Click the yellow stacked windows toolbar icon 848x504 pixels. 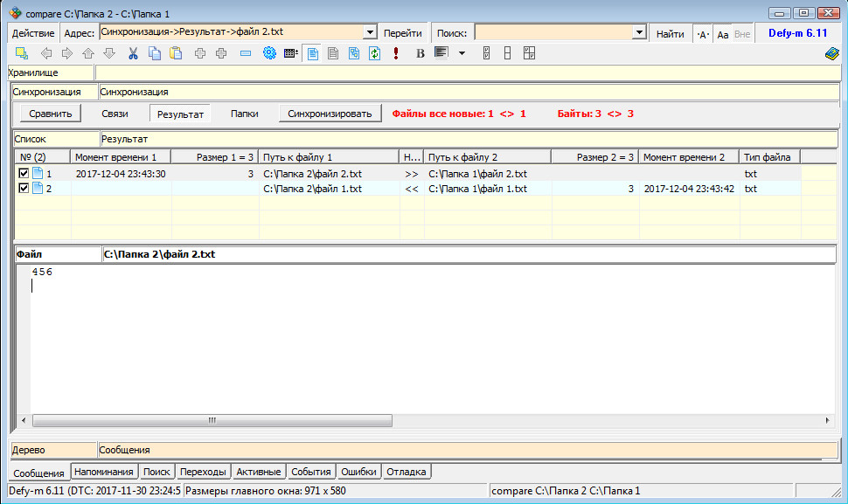point(22,53)
